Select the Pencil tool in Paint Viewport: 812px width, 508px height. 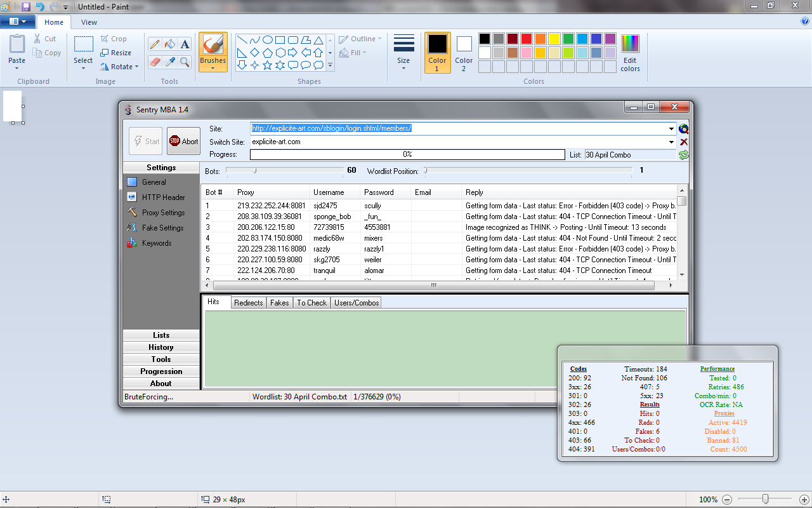[154, 44]
